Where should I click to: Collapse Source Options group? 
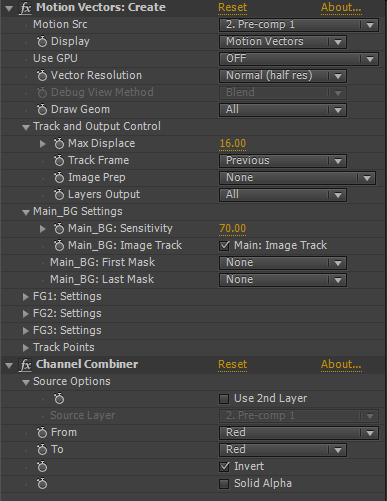[26, 382]
